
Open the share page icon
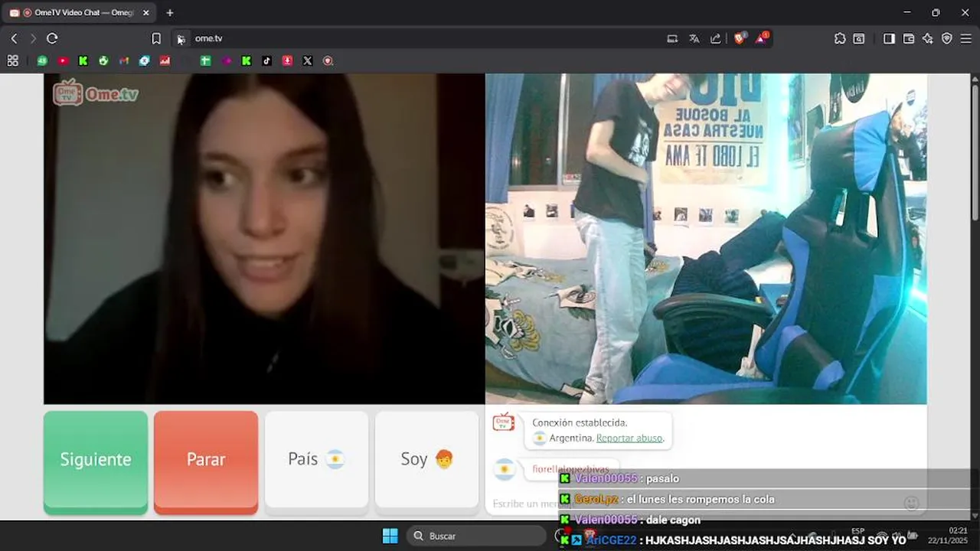point(715,38)
